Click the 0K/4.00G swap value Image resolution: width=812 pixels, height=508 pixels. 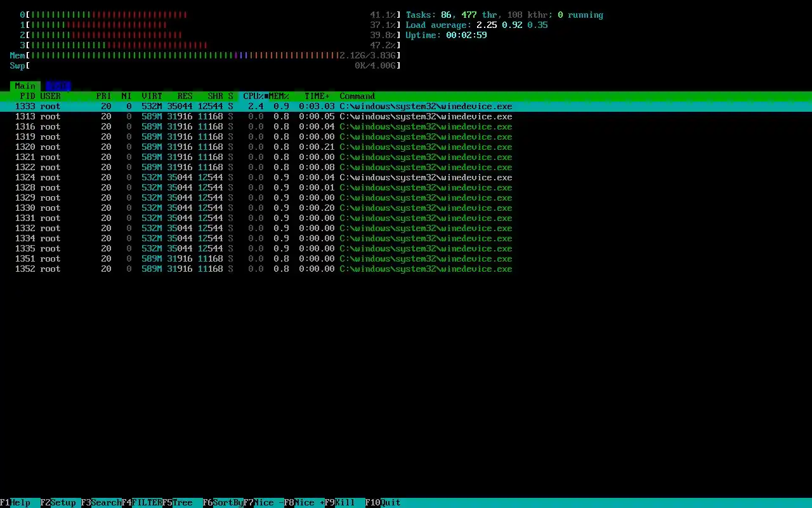[376, 65]
